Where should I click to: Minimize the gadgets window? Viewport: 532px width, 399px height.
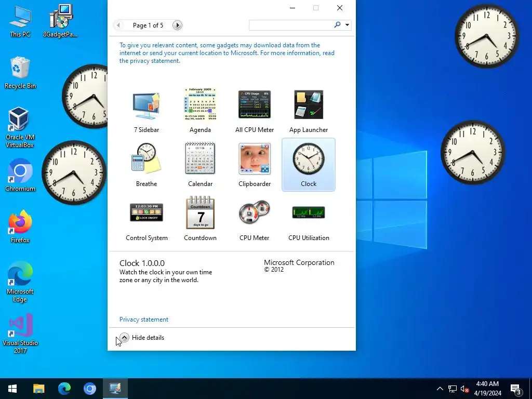click(x=292, y=8)
